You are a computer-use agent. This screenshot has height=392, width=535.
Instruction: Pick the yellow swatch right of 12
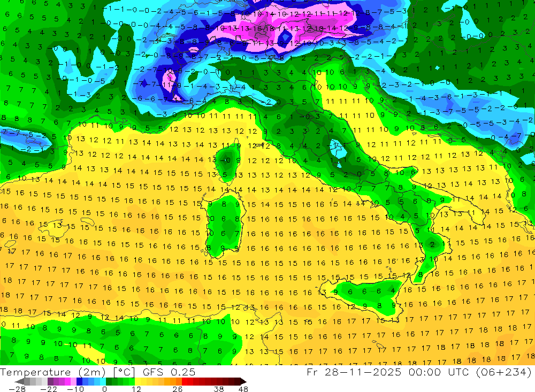click(x=137, y=381)
